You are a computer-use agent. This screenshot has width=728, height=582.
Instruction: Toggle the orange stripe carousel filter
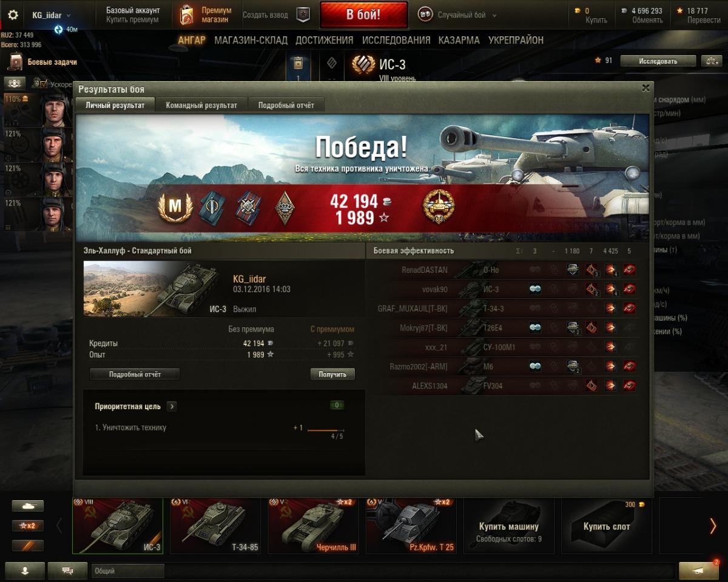click(x=28, y=546)
